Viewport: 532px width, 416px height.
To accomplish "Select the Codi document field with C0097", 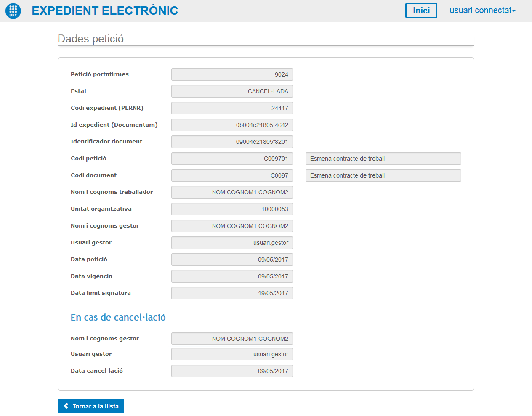I will pos(232,175).
